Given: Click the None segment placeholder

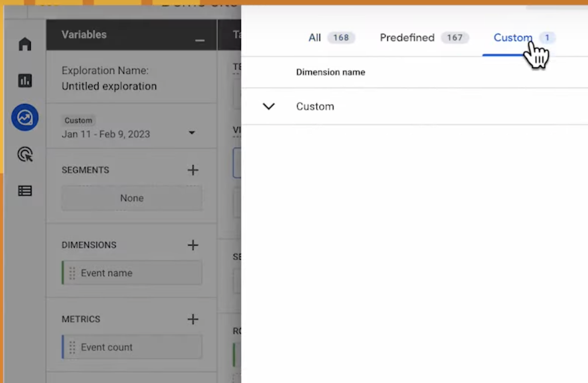Looking at the screenshot, I should (x=132, y=198).
